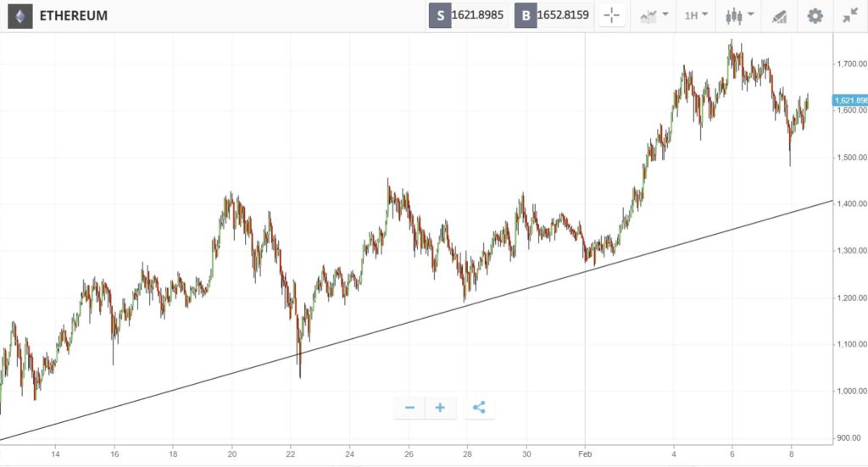
Task: Click date label 18 on time axis
Action: coord(173,454)
